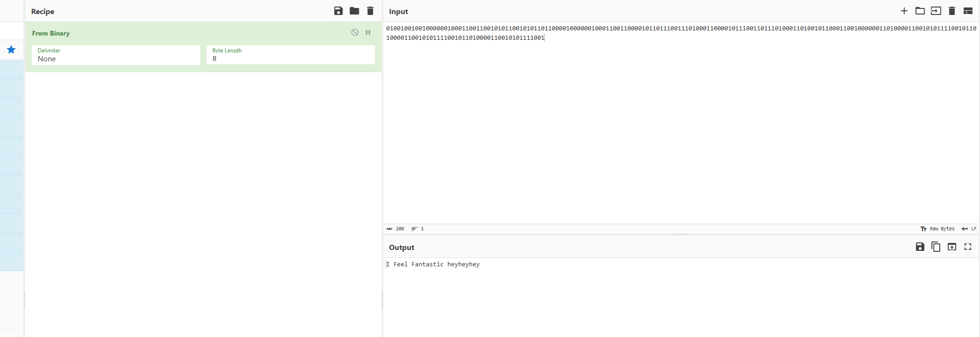Image resolution: width=980 pixels, height=337 pixels.
Task: Open folder as input
Action: pos(920,11)
